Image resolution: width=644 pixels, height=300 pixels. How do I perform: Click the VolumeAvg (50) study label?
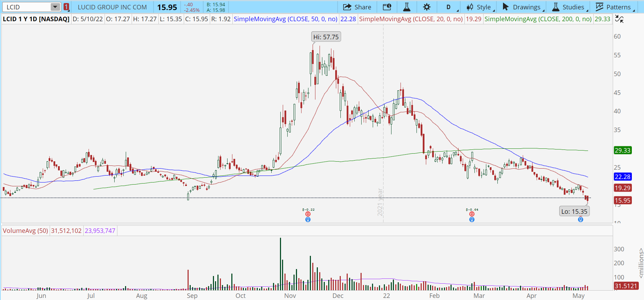click(x=25, y=231)
